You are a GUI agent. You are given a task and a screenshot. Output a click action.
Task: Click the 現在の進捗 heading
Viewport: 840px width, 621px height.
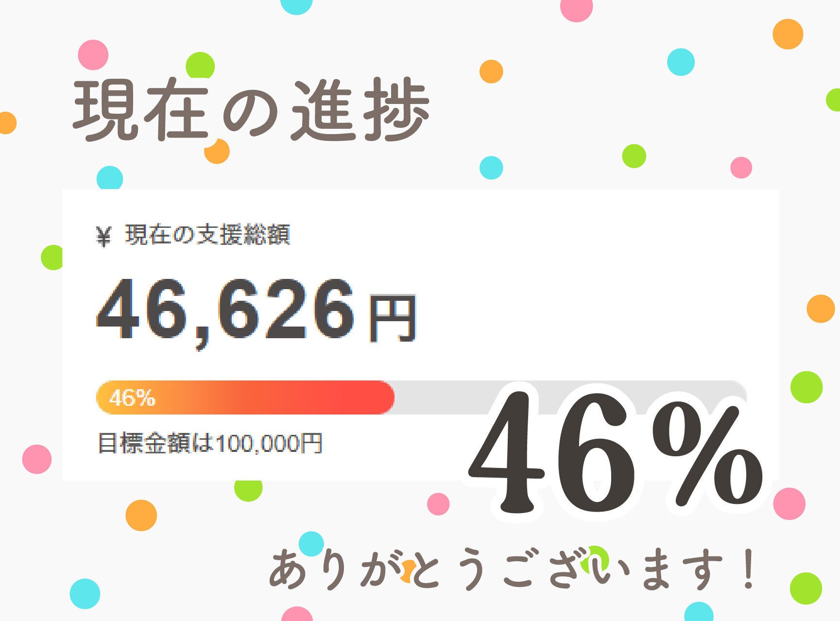(x=251, y=110)
